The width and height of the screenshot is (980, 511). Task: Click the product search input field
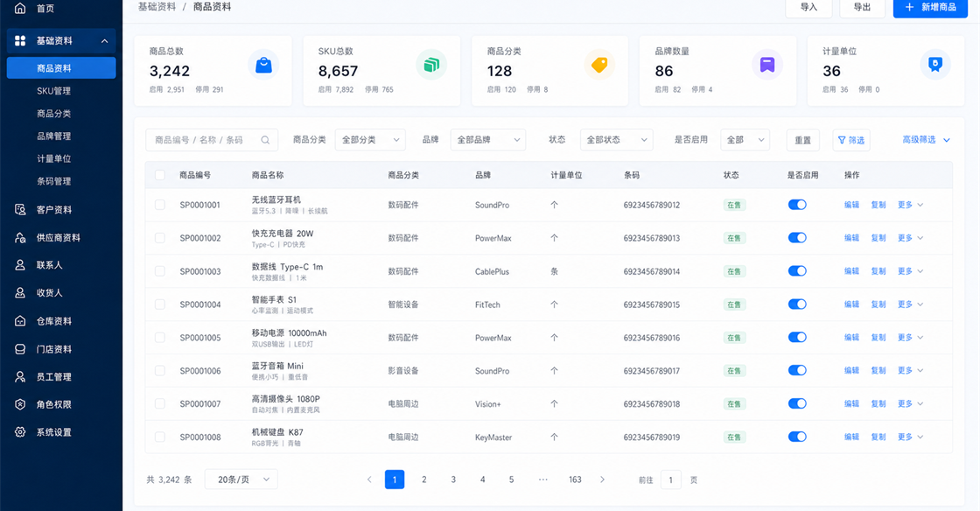pyautogui.click(x=212, y=140)
